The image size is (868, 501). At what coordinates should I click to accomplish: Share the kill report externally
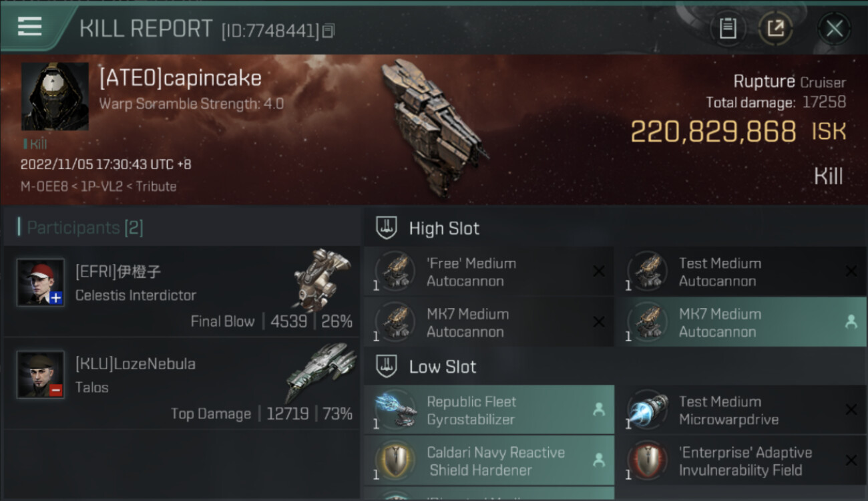tap(775, 29)
